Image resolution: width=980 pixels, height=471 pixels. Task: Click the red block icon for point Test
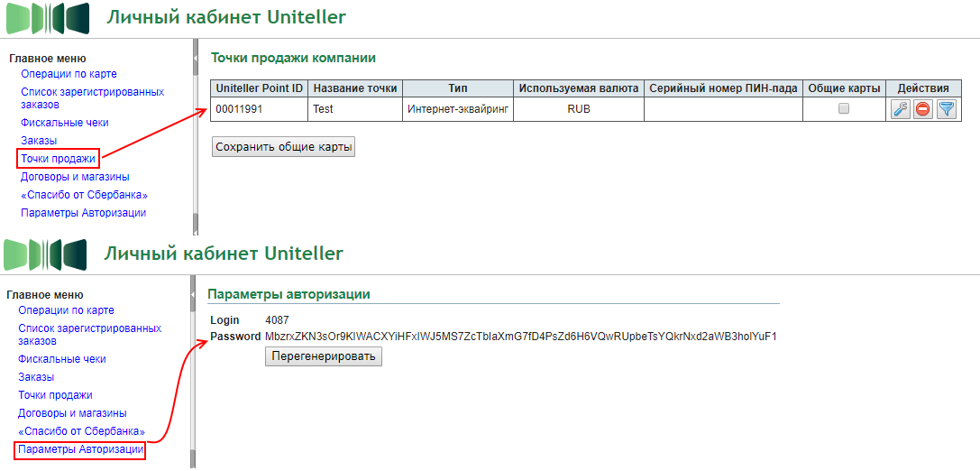922,109
